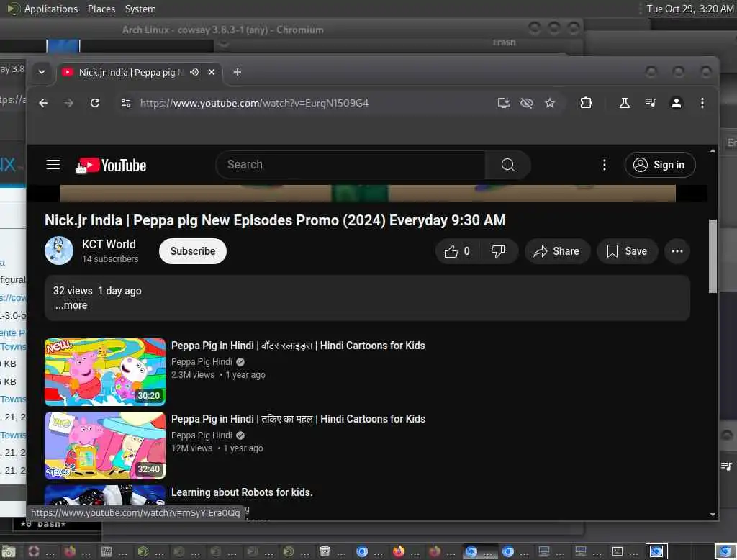Expand the description with ...more
This screenshot has height=560, width=737.
pyautogui.click(x=71, y=306)
